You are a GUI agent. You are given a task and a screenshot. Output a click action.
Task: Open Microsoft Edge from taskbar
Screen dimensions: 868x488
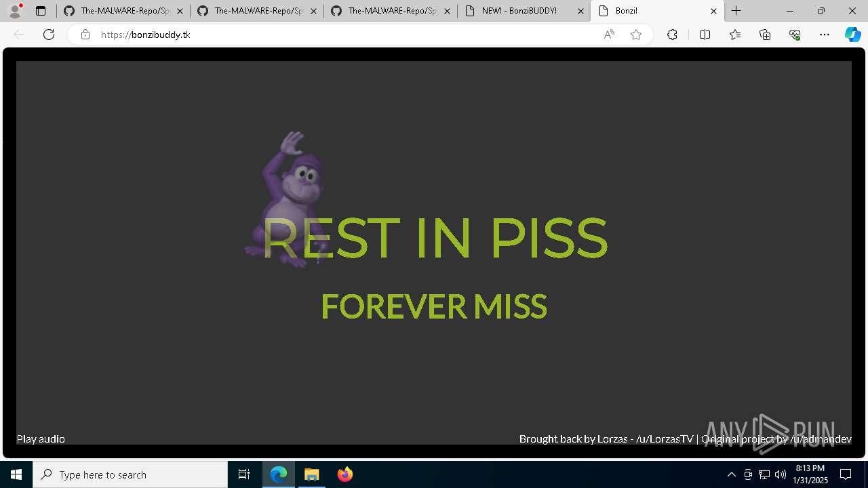pos(279,474)
